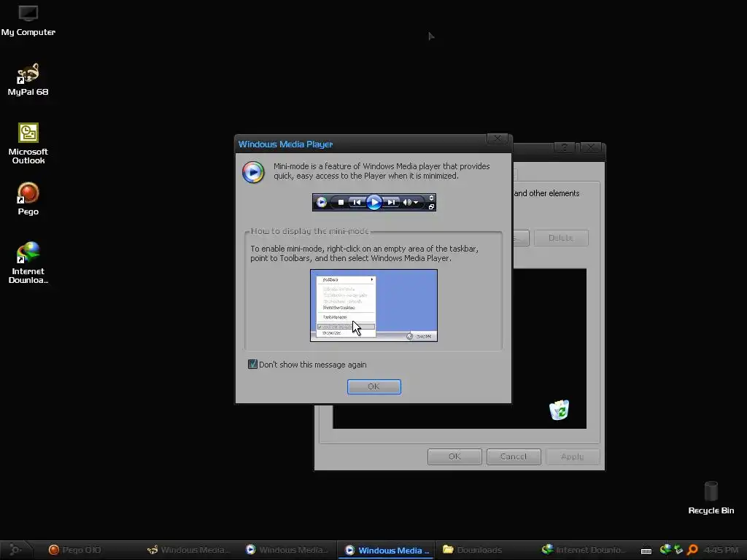Open the Start button on the taskbar
747x560 pixels.
click(16, 550)
